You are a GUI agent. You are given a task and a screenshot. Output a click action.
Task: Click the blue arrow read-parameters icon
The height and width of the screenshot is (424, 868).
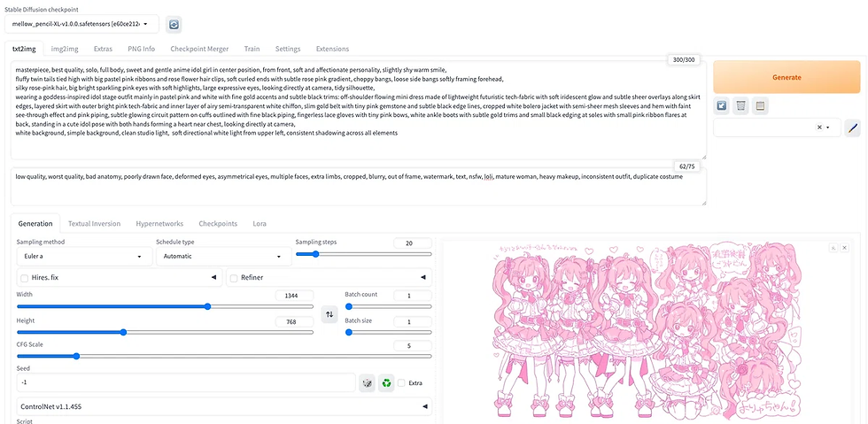(721, 105)
